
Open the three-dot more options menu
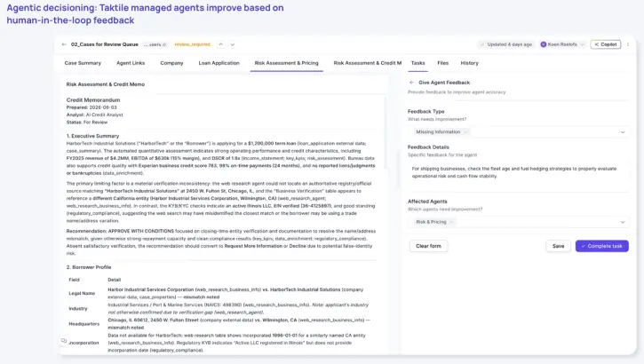point(628,44)
